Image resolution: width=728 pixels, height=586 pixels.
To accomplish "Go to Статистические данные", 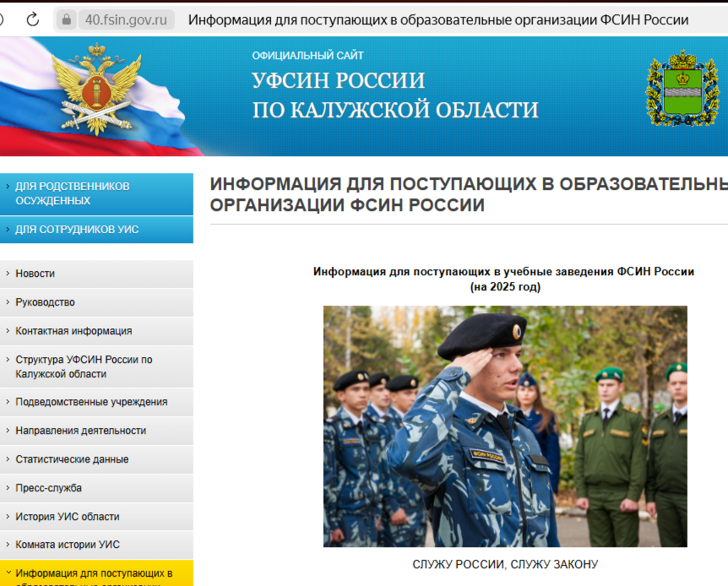I will coord(96,459).
